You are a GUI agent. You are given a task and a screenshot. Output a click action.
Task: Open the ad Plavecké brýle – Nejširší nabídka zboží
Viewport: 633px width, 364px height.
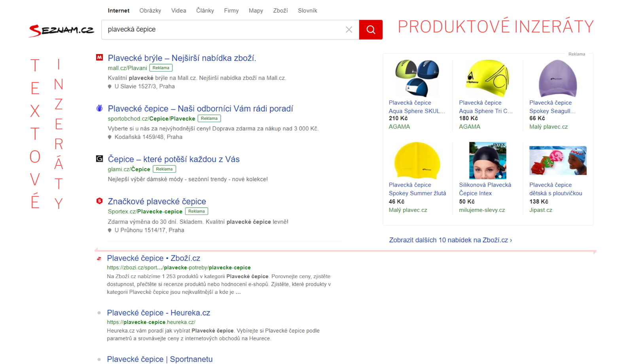[x=182, y=58]
